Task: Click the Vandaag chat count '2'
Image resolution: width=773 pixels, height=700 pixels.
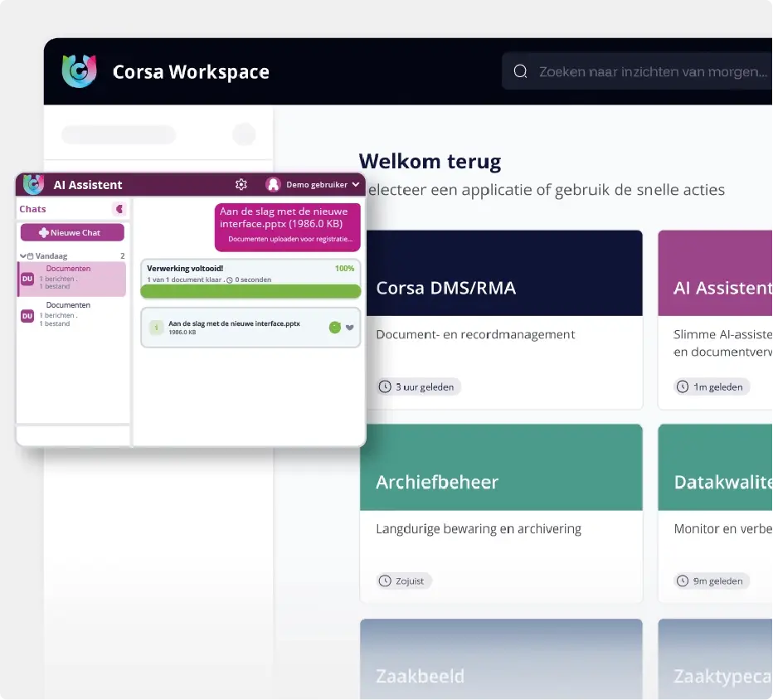Action: (x=122, y=255)
